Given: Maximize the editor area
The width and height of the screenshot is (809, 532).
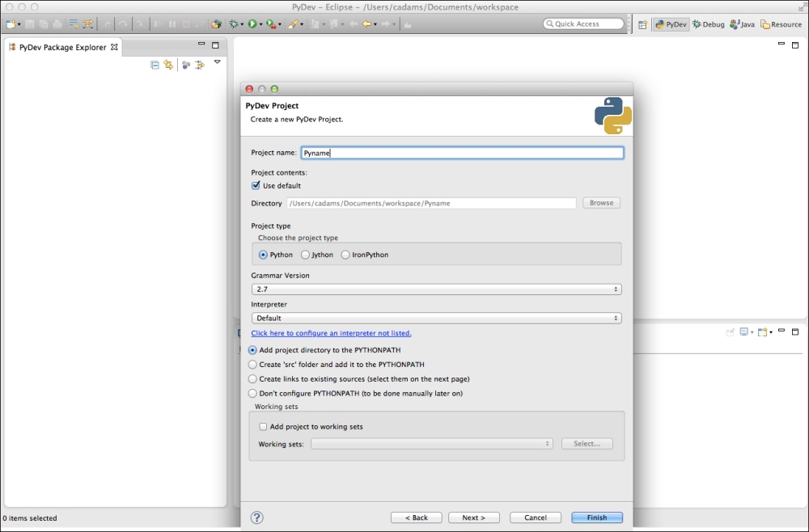Looking at the screenshot, I should point(795,44).
